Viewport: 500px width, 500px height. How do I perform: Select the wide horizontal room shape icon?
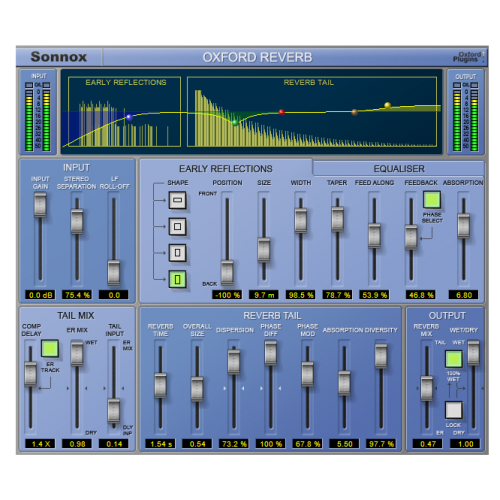[177, 200]
